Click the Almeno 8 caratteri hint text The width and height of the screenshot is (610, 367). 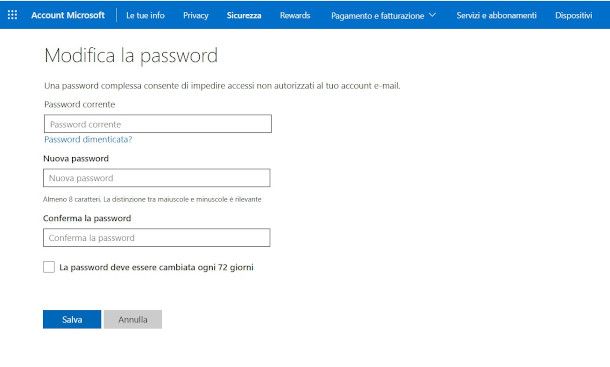(152, 199)
